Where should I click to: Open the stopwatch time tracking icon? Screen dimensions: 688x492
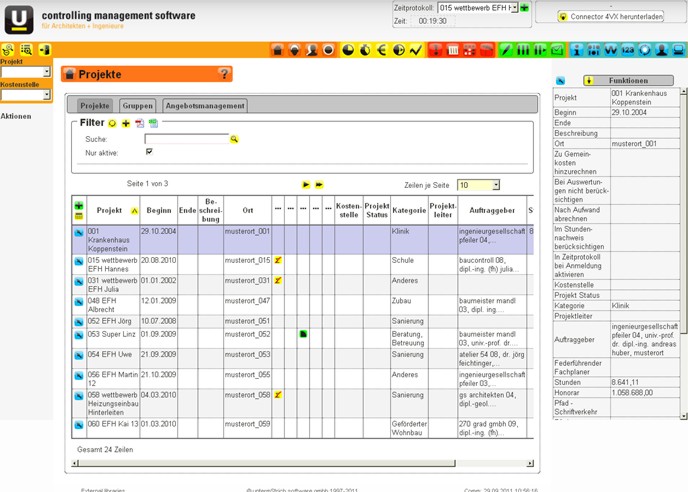pos(365,50)
